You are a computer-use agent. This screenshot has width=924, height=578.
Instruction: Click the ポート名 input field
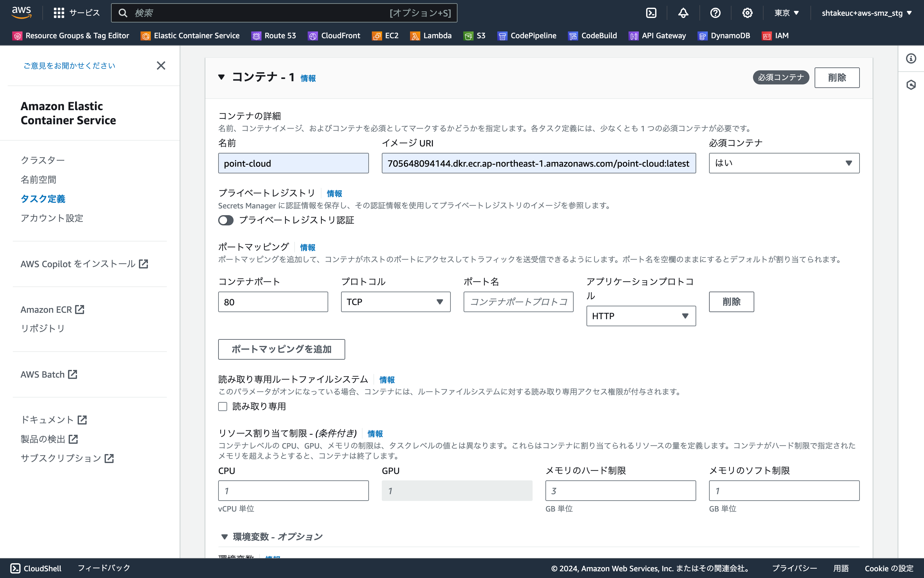(518, 302)
